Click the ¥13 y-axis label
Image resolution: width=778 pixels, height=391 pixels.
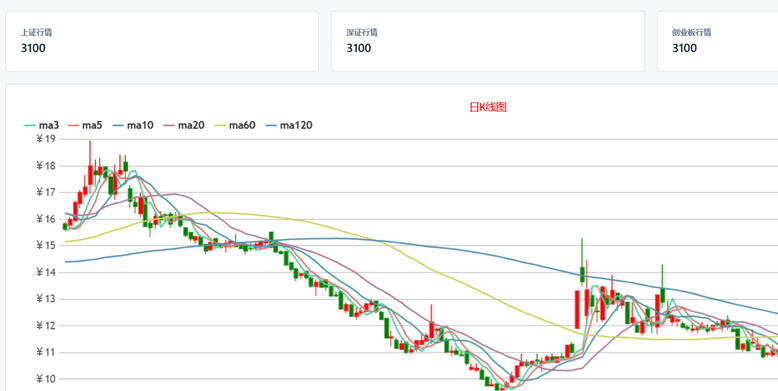point(47,299)
